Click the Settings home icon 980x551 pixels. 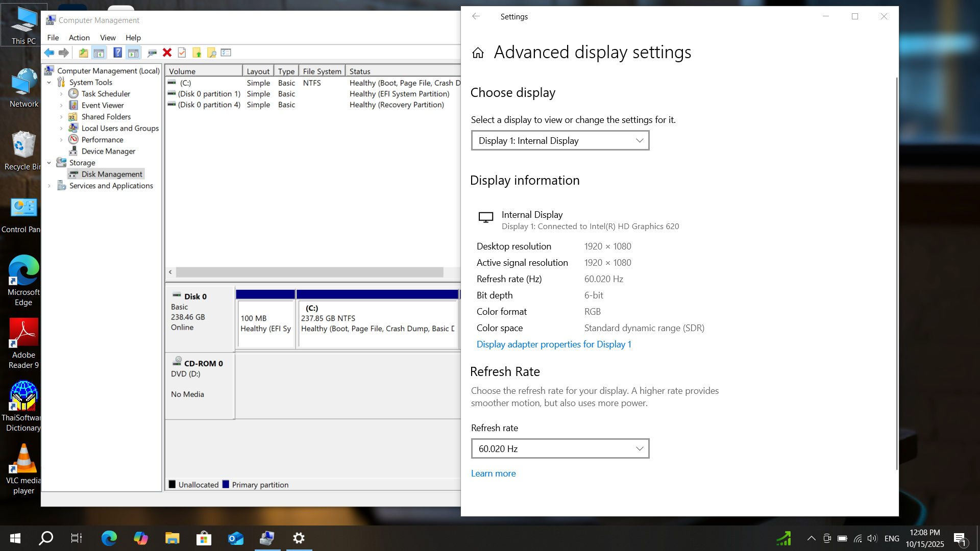pos(478,53)
